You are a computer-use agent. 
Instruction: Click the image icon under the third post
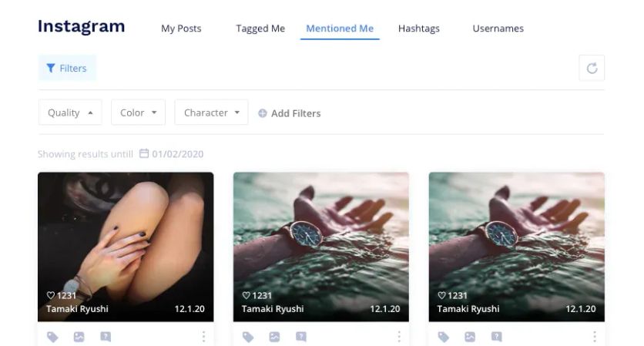point(470,337)
